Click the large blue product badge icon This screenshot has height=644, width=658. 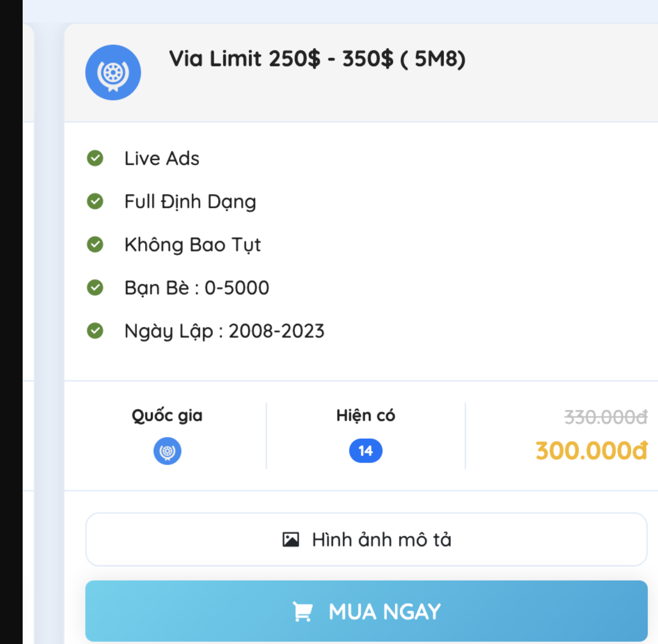click(x=113, y=72)
